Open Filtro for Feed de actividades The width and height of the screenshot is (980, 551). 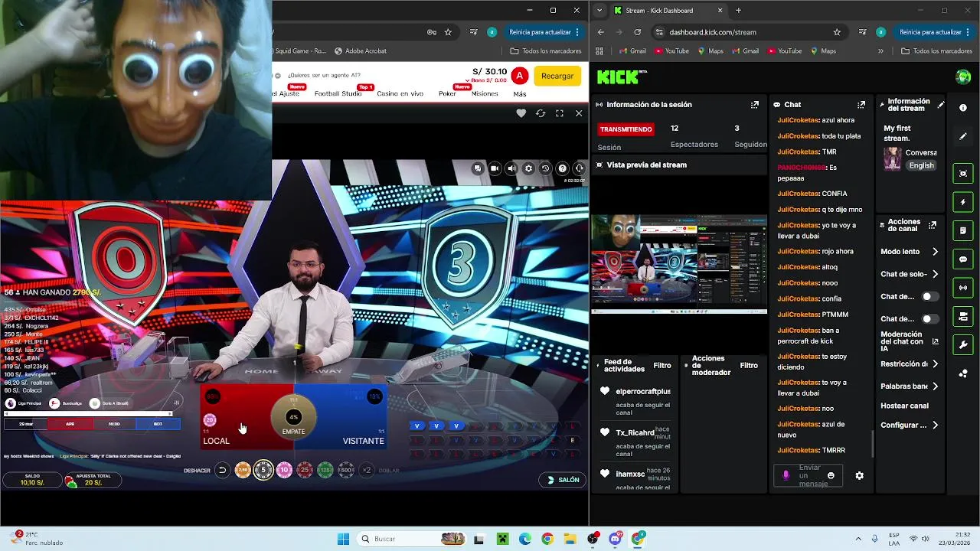point(661,366)
